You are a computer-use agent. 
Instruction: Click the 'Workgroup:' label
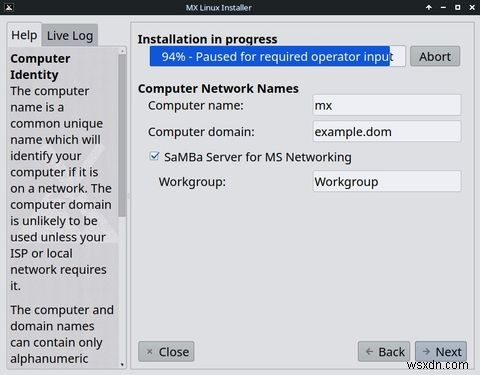(192, 182)
